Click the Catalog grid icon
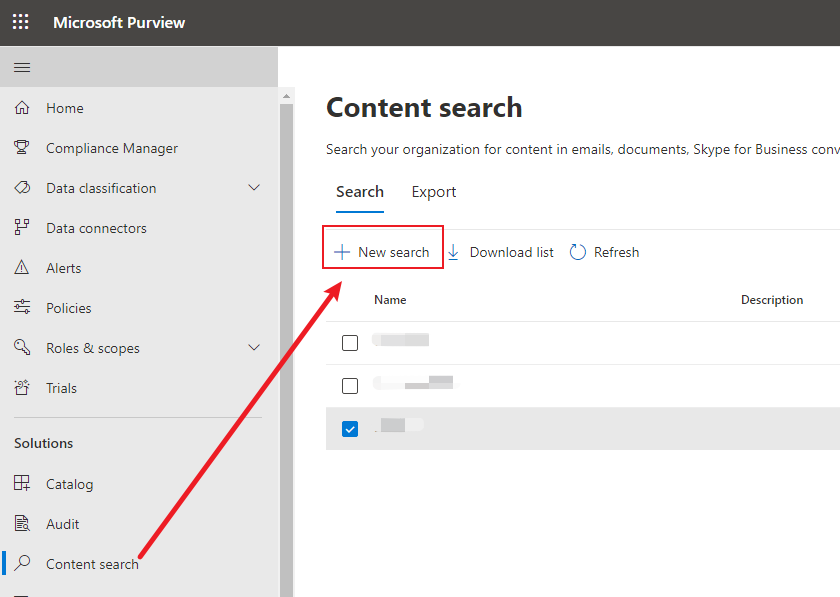 [x=22, y=483]
